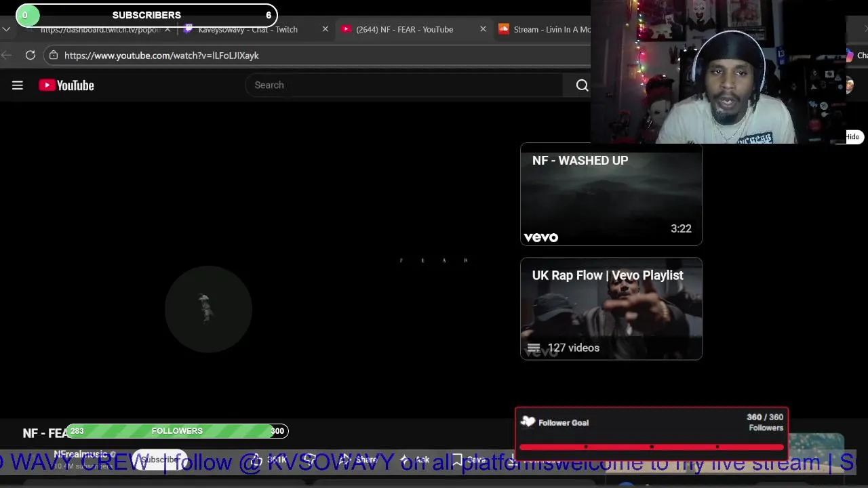Click the 3:22 duration badge
The image size is (868, 488).
(681, 229)
